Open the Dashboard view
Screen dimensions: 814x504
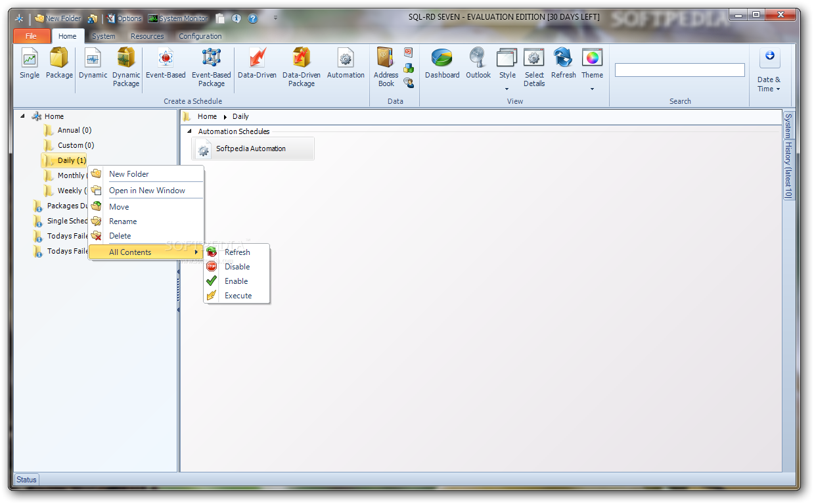tap(442, 64)
